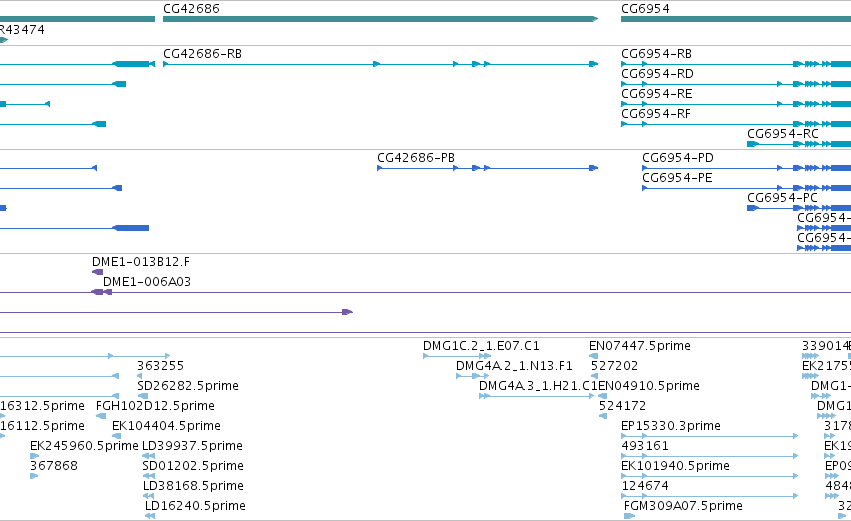Click the DMG4A.3_1.H21.C1 EST label
This screenshot has width=851, height=521.
click(x=538, y=386)
